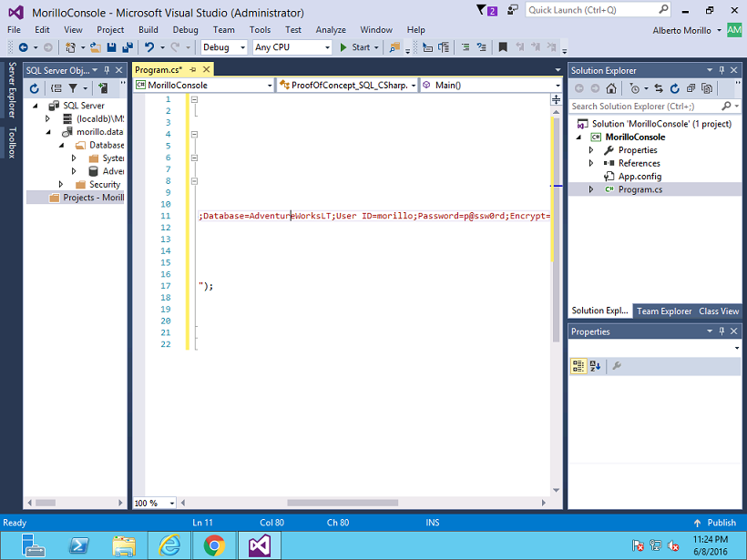Click the New Project toolbar icon
This screenshot has height=560, width=747.
[70, 47]
